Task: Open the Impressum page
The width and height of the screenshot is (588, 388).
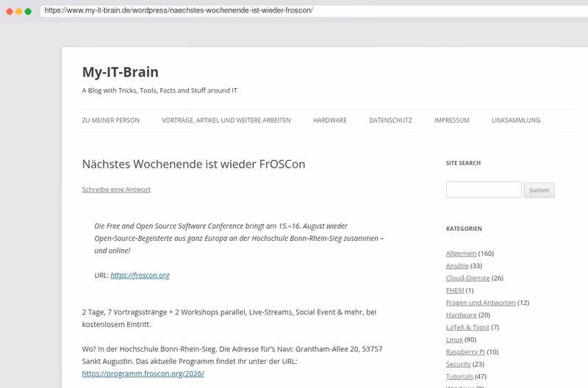Action: [x=451, y=121]
